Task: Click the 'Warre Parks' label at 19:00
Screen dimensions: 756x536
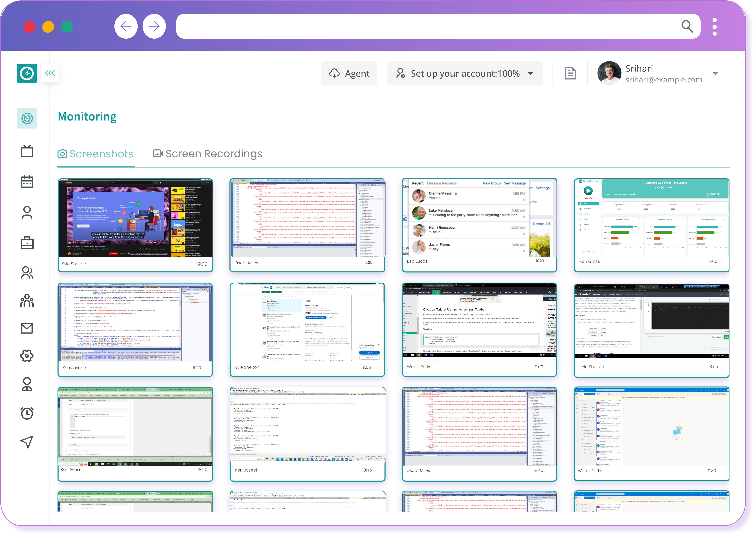Action: [x=419, y=367]
